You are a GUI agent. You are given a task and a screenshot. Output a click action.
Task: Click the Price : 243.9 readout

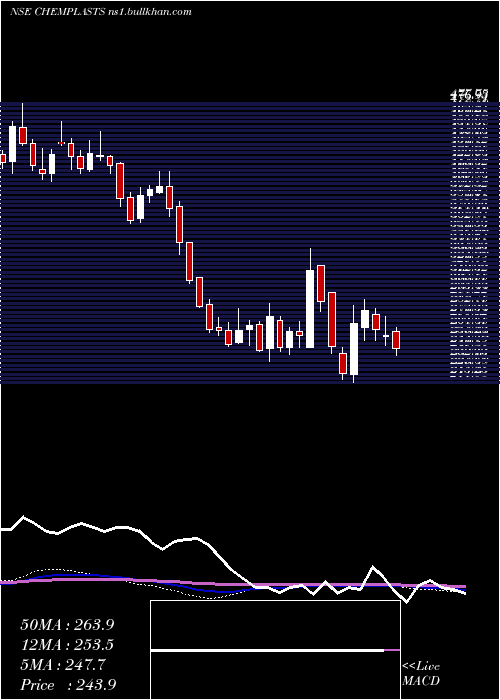click(68, 685)
